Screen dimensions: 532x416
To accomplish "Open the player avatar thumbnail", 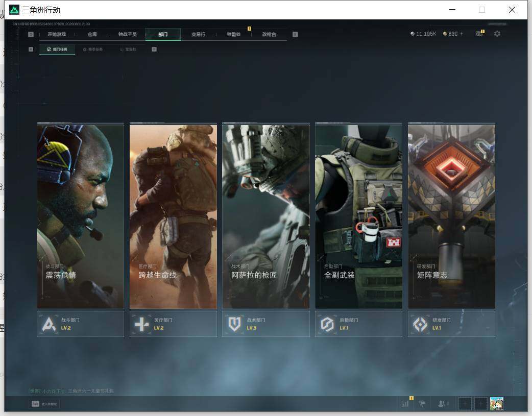I will tap(497, 404).
